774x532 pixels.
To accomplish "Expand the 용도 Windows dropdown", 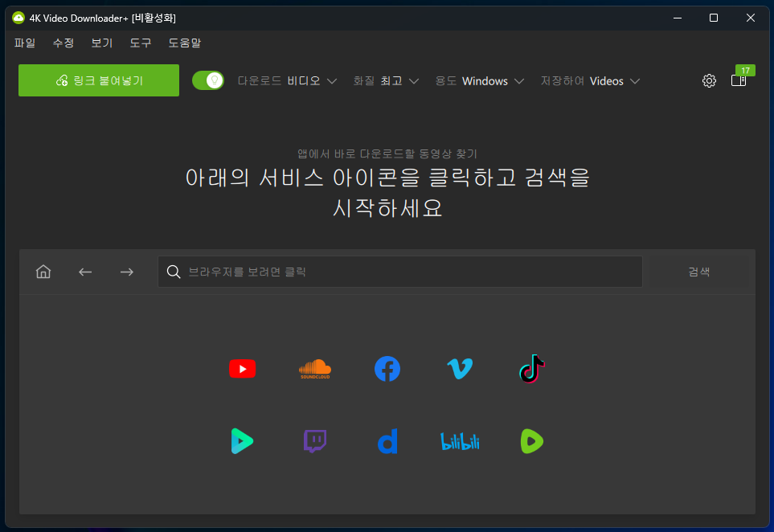I will click(x=479, y=81).
